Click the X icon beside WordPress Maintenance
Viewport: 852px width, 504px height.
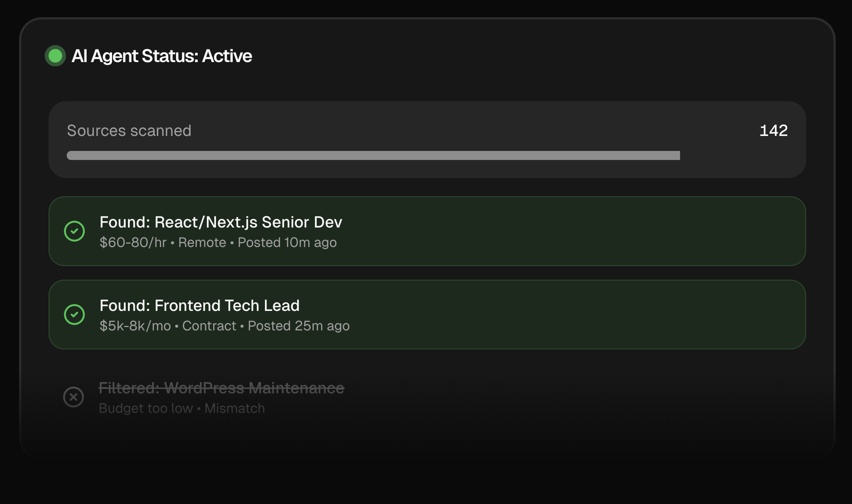73,397
